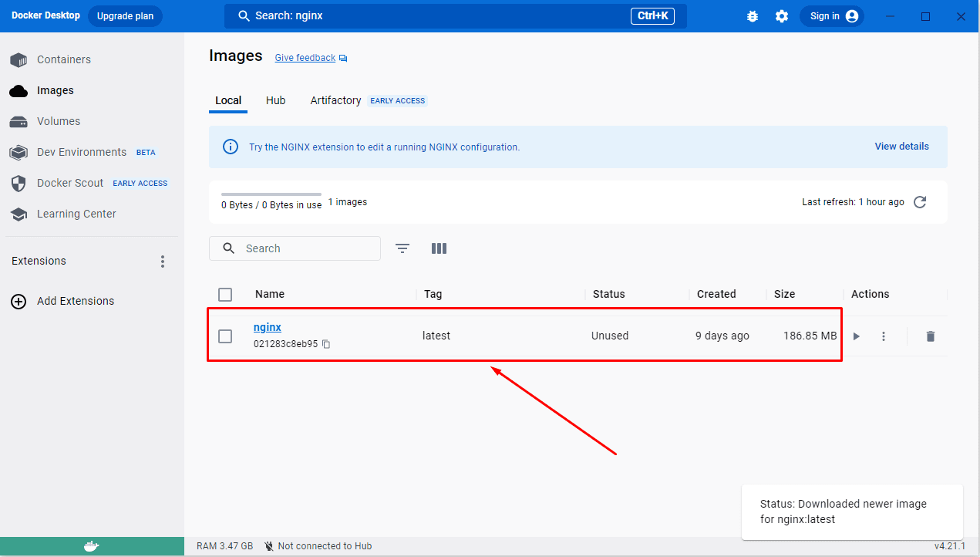Sort by the Size column header

785,294
